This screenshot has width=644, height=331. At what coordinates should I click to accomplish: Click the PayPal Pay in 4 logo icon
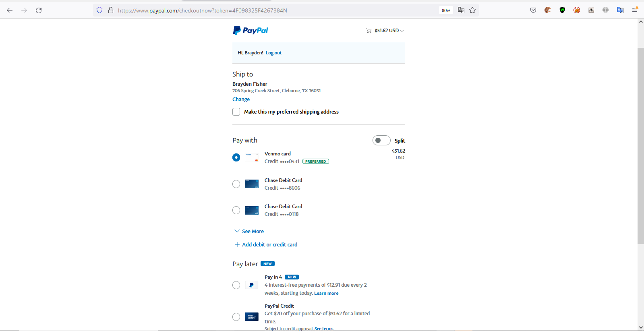pos(252,285)
